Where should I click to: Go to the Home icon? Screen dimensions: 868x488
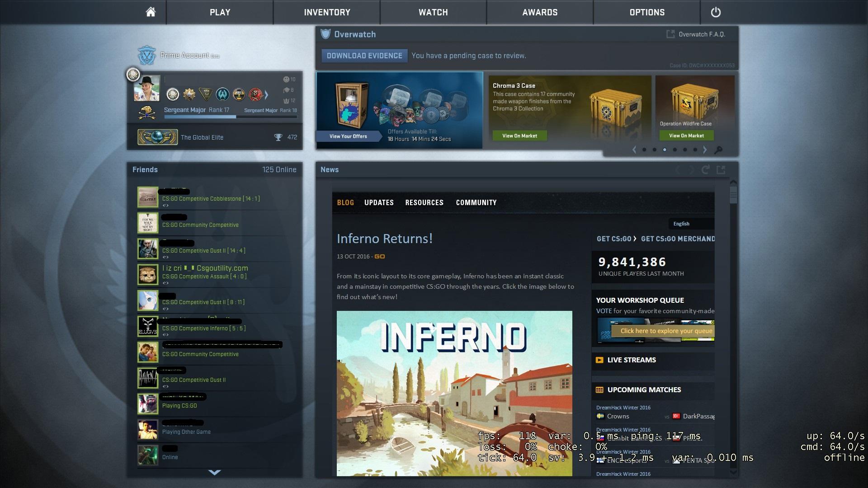(x=151, y=12)
